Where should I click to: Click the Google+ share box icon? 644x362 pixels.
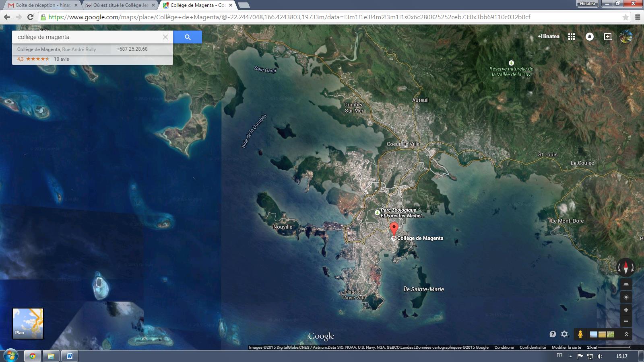[x=608, y=37]
